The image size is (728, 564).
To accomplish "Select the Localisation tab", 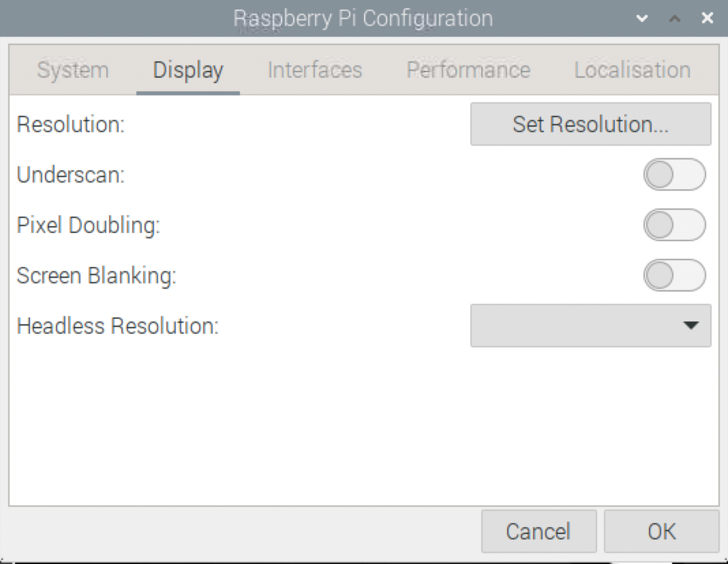I will (x=632, y=70).
